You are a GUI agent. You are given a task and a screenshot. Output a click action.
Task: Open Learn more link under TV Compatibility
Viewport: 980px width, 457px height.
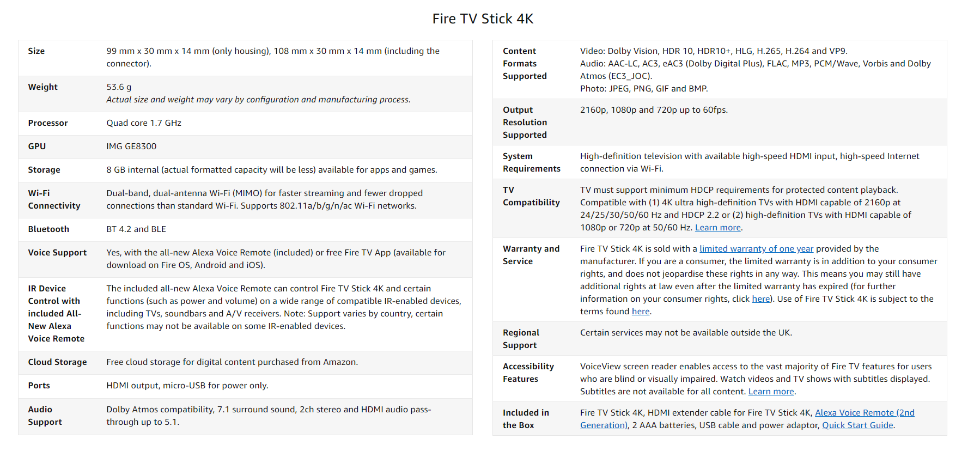point(717,228)
